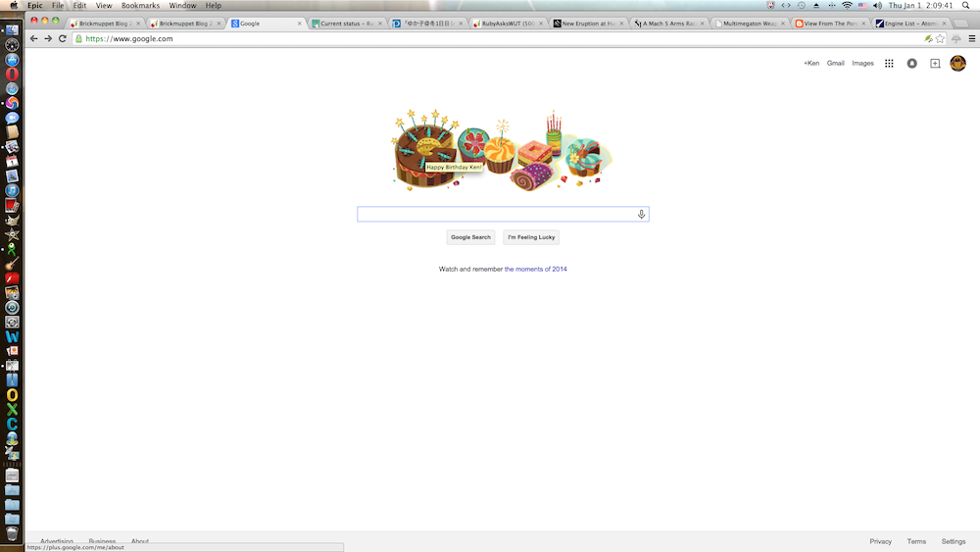Click the birthday cake doodle image
The height and width of the screenshot is (552, 980).
tap(502, 150)
